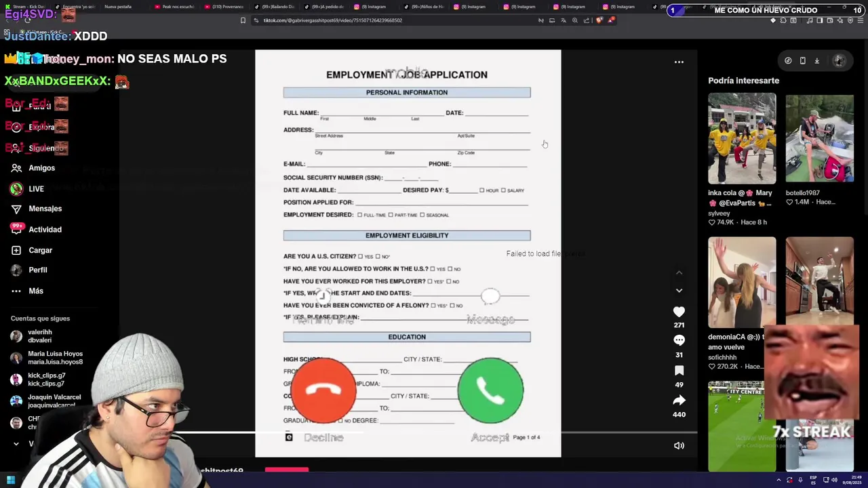The width and height of the screenshot is (868, 488).
Task: Open the botello1987 suggested video thumbnail
Action: click(819, 138)
